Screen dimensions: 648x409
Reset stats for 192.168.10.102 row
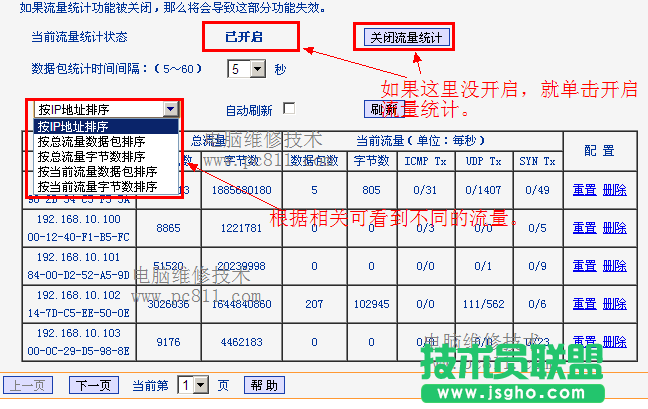point(585,304)
